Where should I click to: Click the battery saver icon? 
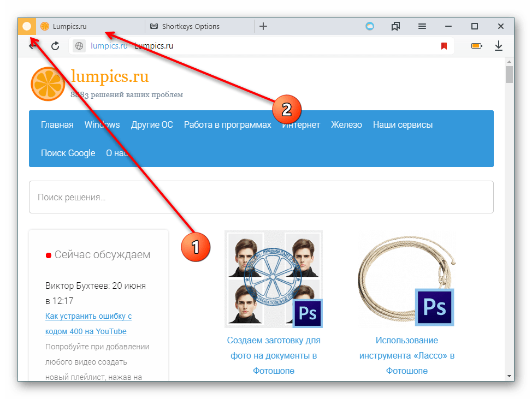[476, 46]
